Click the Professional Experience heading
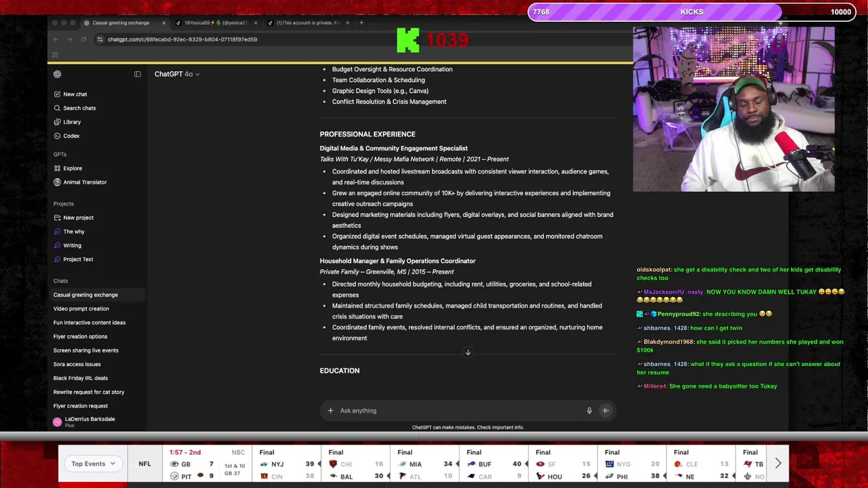 pos(368,134)
